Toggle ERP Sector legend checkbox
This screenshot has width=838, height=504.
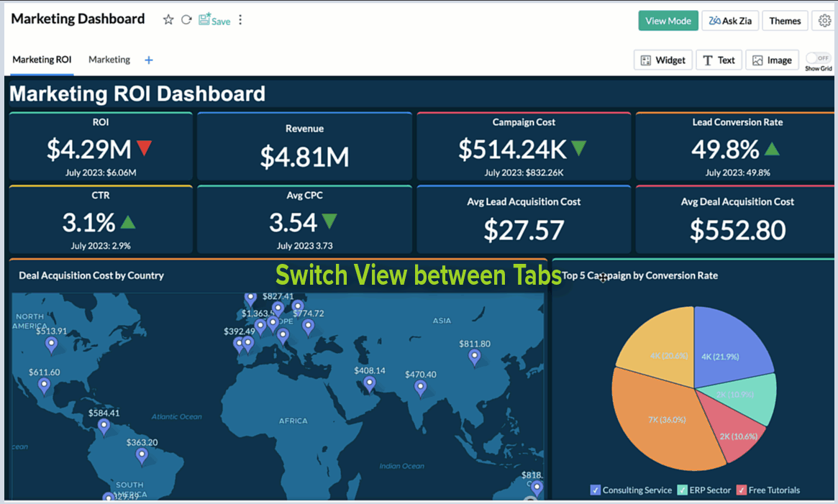[683, 490]
